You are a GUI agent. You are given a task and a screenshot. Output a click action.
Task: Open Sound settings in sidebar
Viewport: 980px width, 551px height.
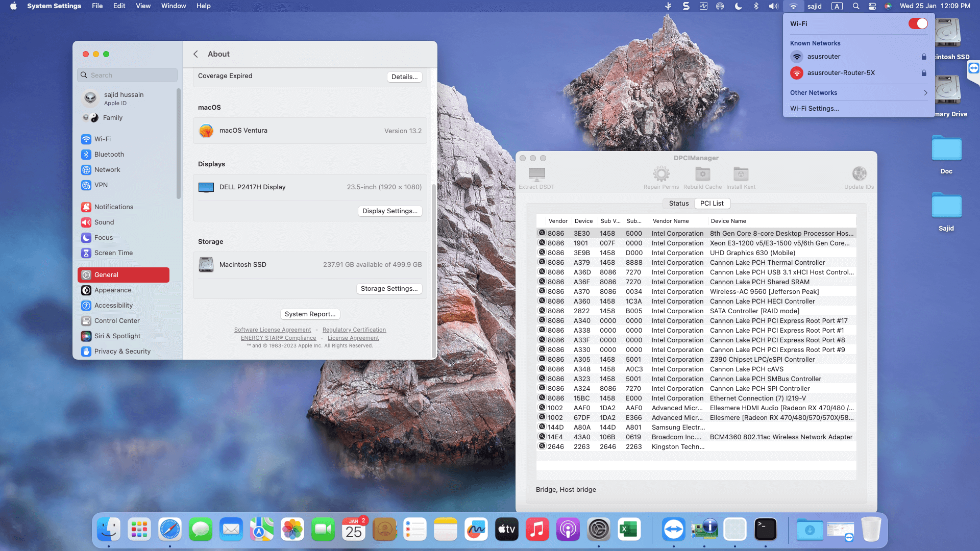click(x=124, y=222)
